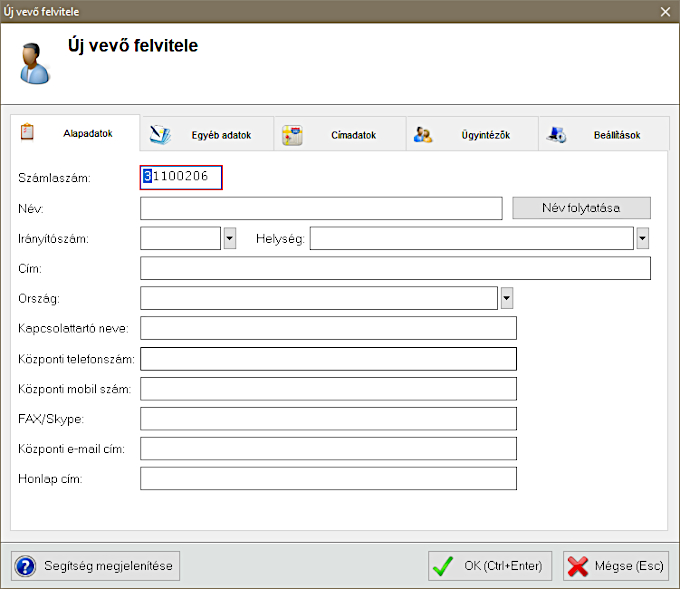Viewport: 680px width, 589px height.
Task: Open the Ügyintézők tab
Action: (485, 135)
